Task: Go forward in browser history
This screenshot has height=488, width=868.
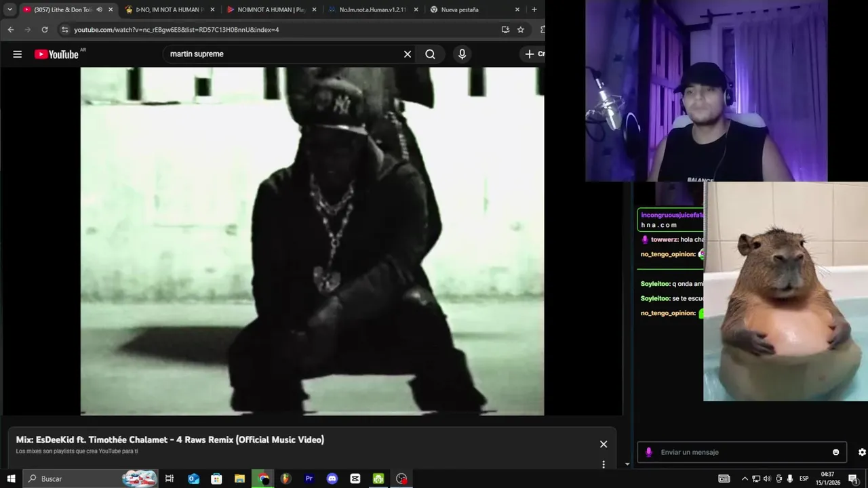Action: (x=28, y=30)
